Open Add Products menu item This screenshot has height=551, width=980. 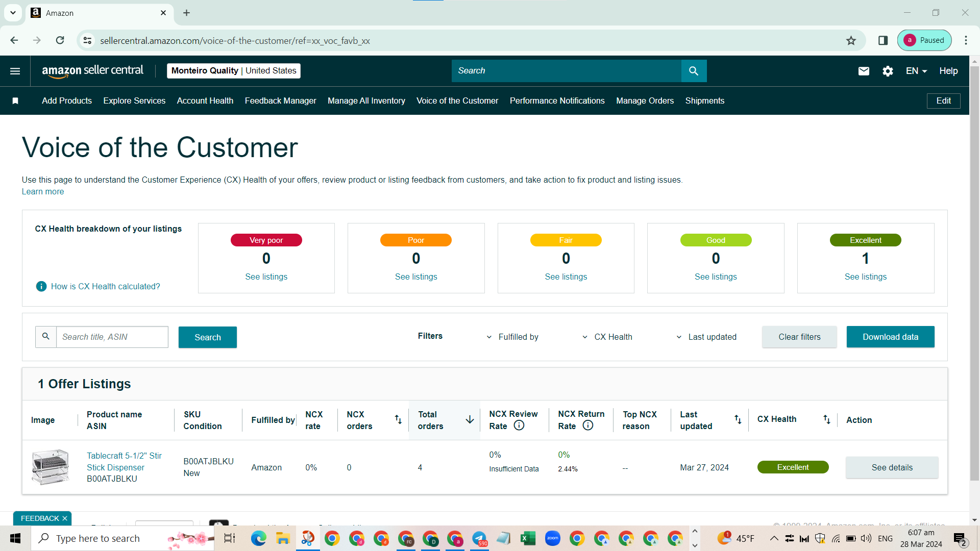[67, 101]
